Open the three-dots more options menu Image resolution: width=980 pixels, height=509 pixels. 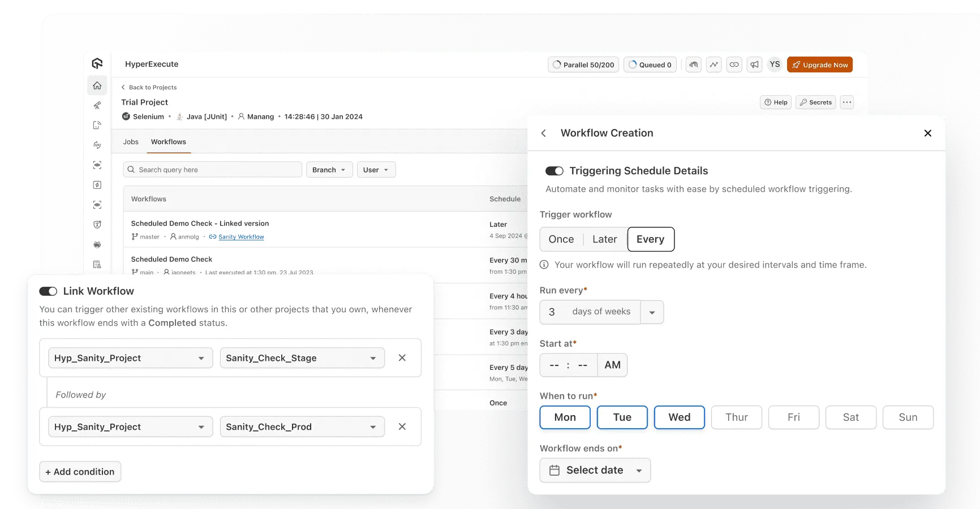(x=847, y=102)
